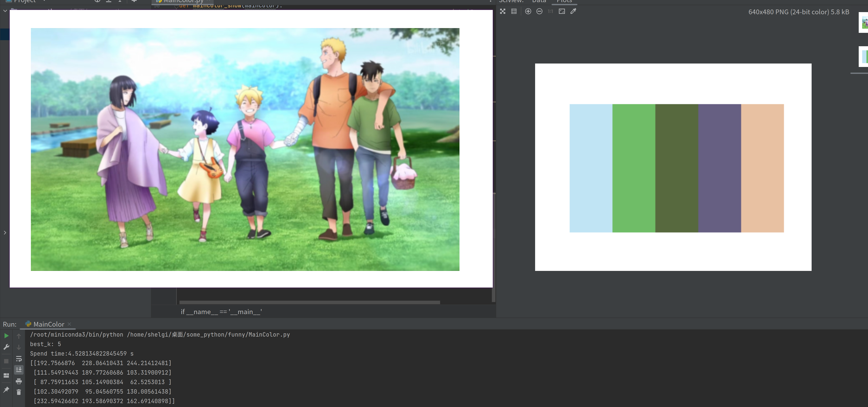Image resolution: width=868 pixels, height=407 pixels.
Task: Clear console with trash icon
Action: pos(19,392)
